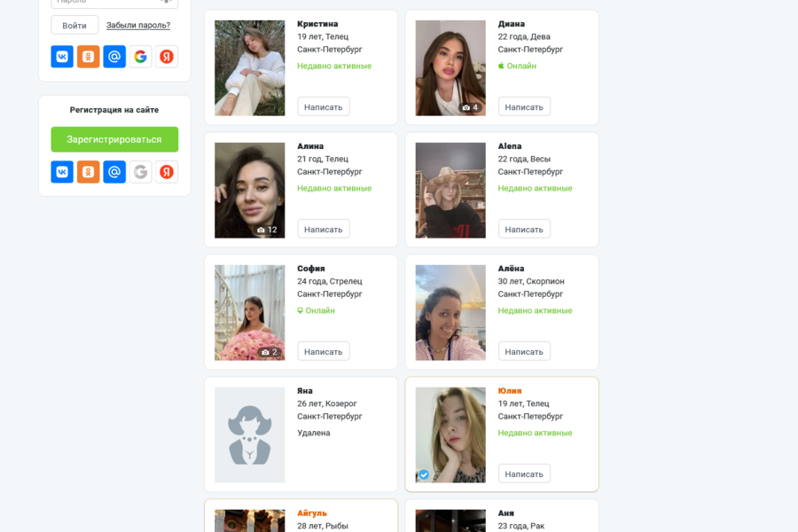798x532 pixels.
Task: Open София's photo with pink roses
Action: pyautogui.click(x=250, y=313)
